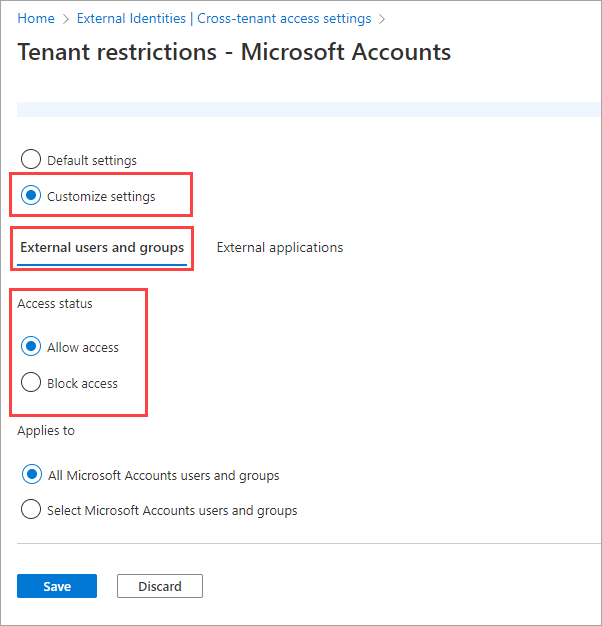Screen dimensions: 602x626
Task: Go to Home in the breadcrumb
Action: pos(36,18)
